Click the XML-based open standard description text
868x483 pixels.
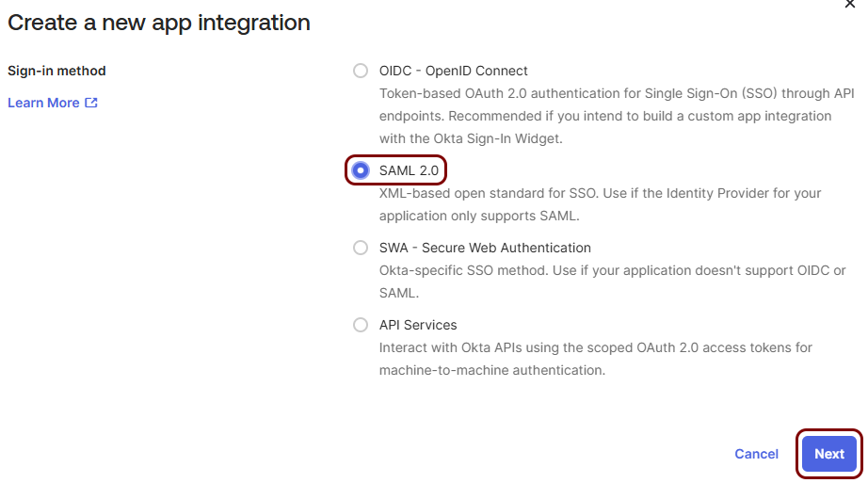click(x=600, y=204)
